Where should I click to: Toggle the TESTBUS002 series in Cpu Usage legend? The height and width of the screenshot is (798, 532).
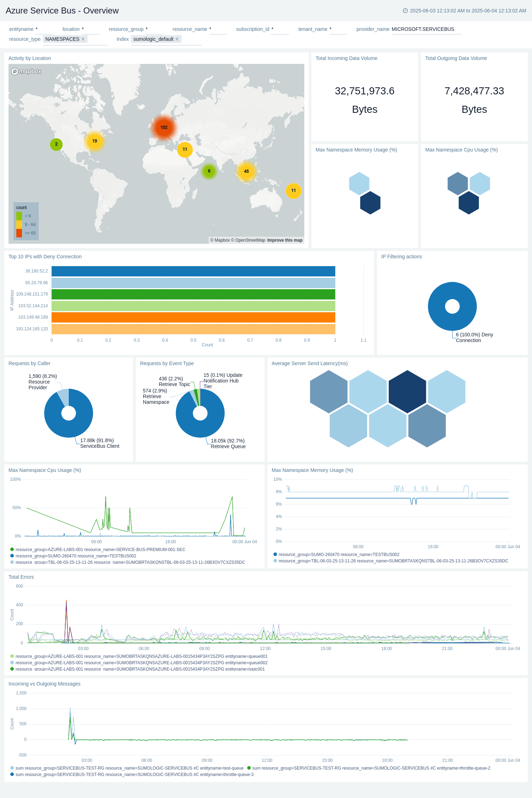[73, 556]
